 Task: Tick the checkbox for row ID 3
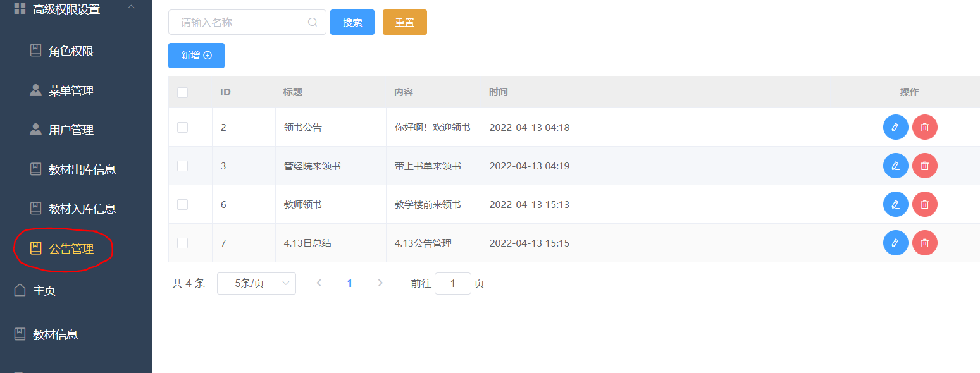coord(182,166)
